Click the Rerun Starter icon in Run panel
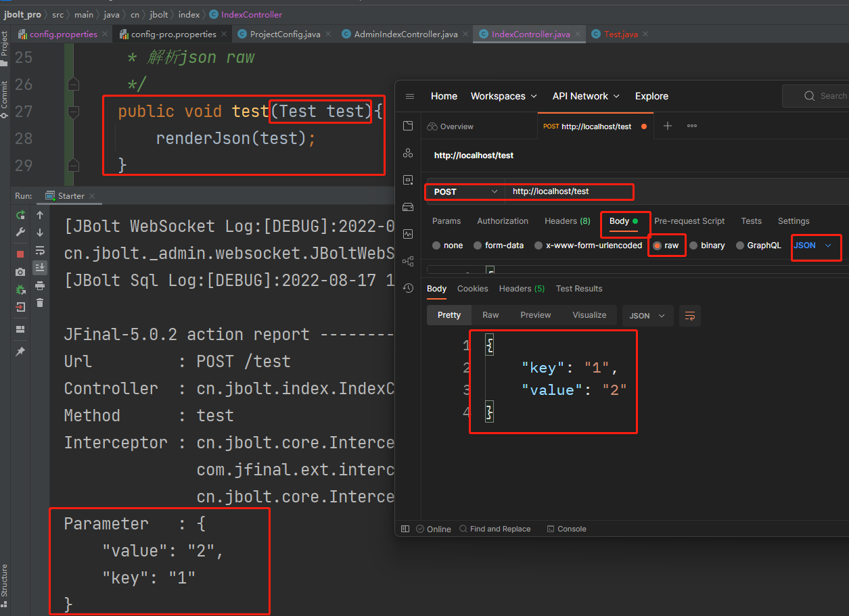The height and width of the screenshot is (616, 849). pos(20,215)
